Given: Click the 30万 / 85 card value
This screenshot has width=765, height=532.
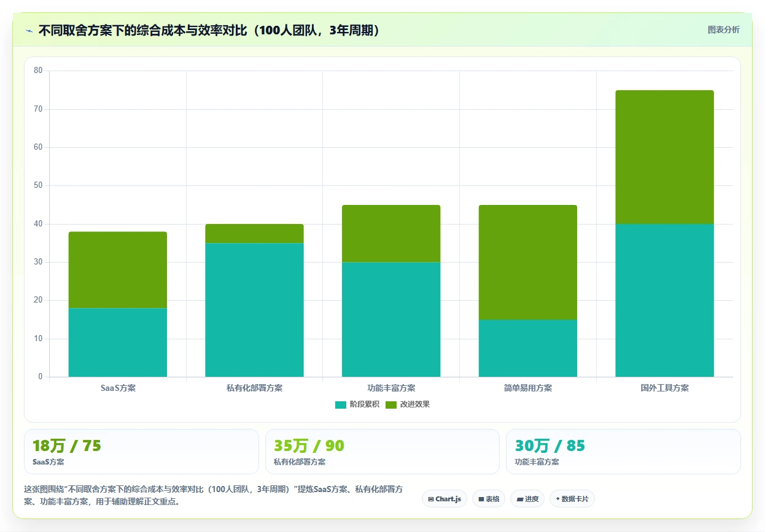Looking at the screenshot, I should 549,446.
